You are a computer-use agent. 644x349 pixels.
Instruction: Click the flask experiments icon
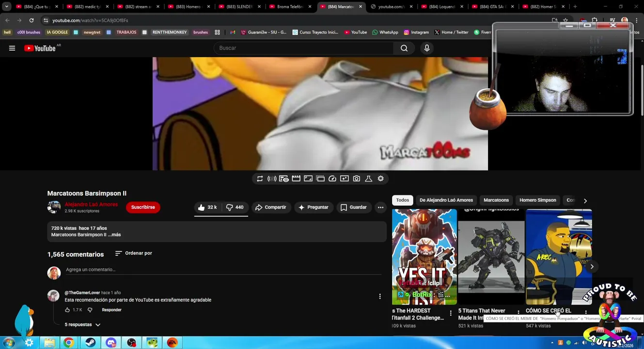pos(369,179)
